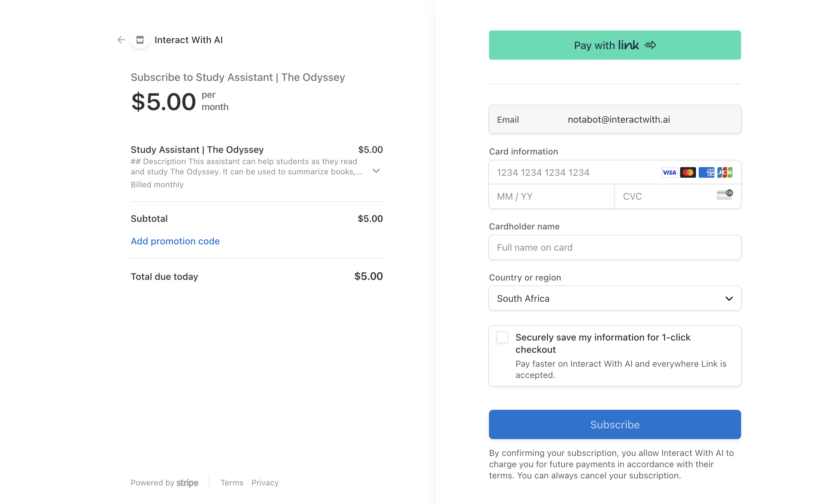Open the Terms link
The height and width of the screenshot is (504, 836).
tap(232, 483)
